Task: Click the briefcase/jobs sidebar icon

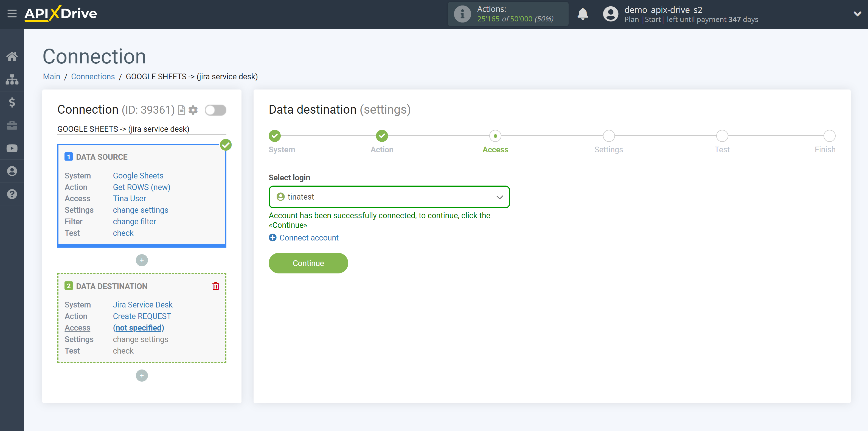Action: (12, 125)
